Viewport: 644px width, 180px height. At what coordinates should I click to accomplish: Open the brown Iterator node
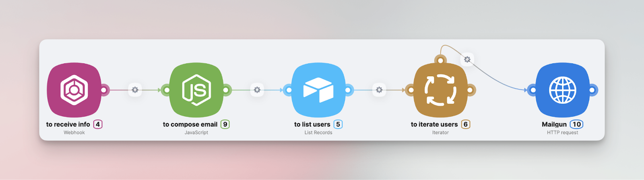coord(440,90)
